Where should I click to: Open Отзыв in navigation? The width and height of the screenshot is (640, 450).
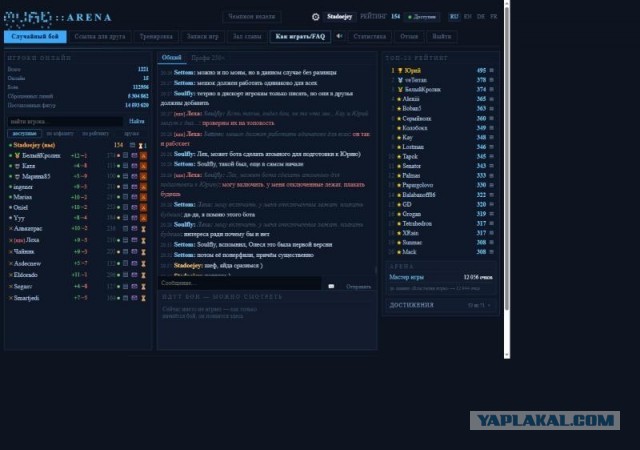tap(409, 36)
